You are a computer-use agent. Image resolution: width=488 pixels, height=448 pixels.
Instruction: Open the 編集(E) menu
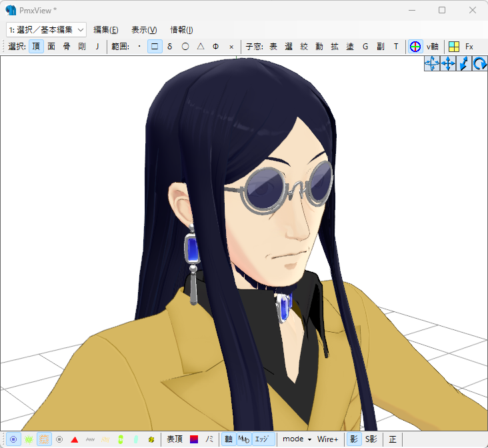[x=105, y=29]
